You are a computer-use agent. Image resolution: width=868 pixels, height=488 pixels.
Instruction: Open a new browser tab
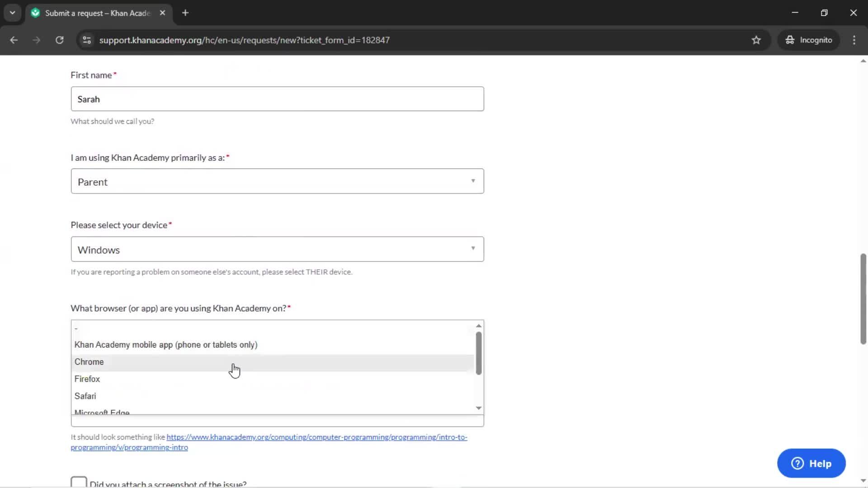point(185,13)
